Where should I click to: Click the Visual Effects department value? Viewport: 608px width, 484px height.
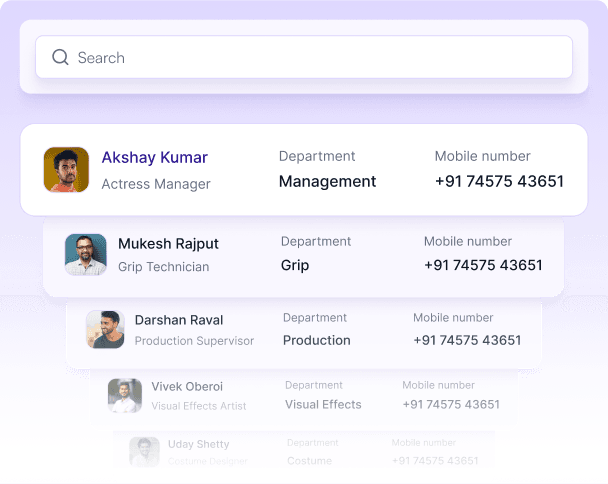(x=323, y=405)
